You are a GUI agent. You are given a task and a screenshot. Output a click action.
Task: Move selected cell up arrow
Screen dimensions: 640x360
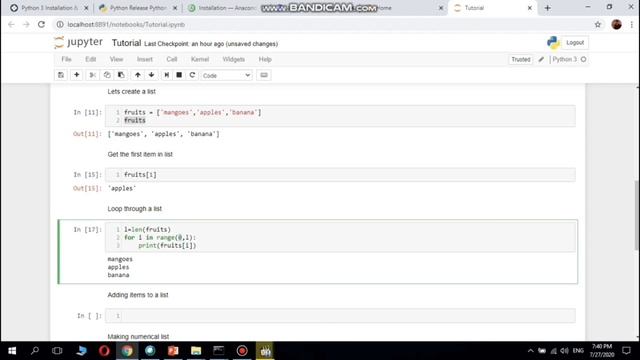(x=138, y=75)
